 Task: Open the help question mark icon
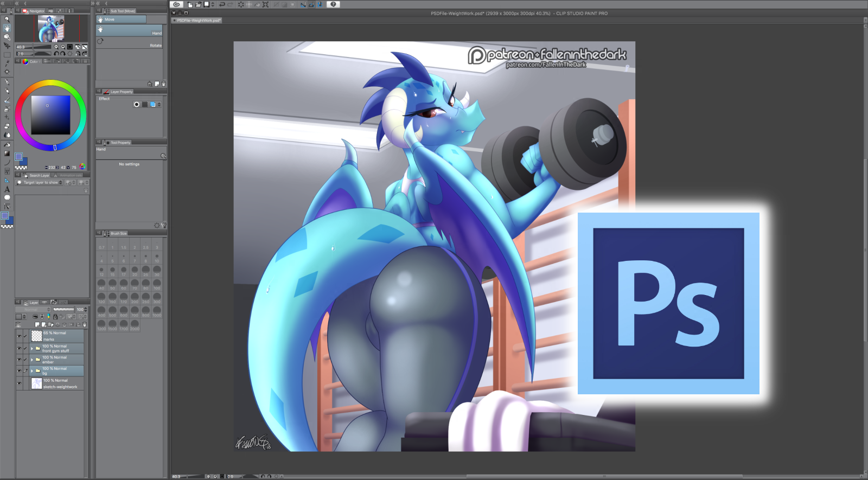333,4
